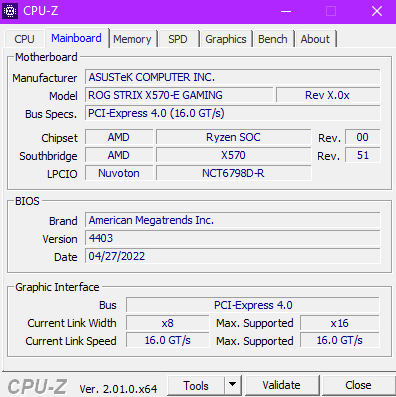This screenshot has width=396, height=397.
Task: Click the LPCIO label
Action: [62, 174]
